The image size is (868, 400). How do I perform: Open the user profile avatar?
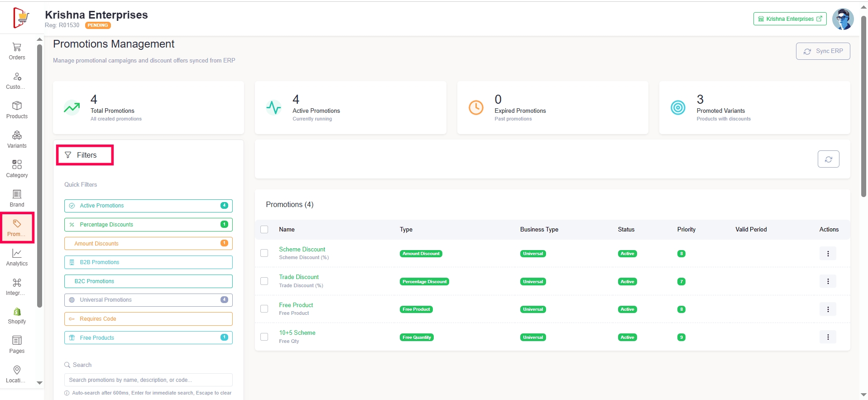pyautogui.click(x=843, y=19)
